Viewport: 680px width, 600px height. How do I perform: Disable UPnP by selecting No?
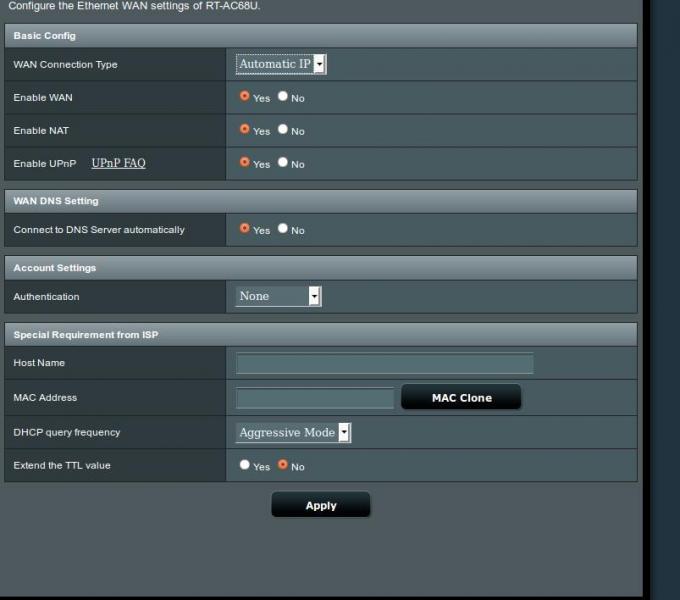tap(283, 162)
